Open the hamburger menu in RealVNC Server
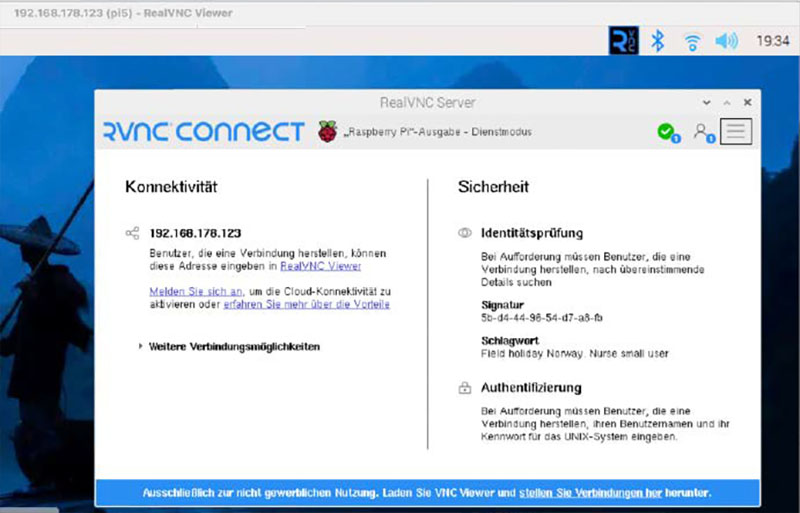 [736, 132]
